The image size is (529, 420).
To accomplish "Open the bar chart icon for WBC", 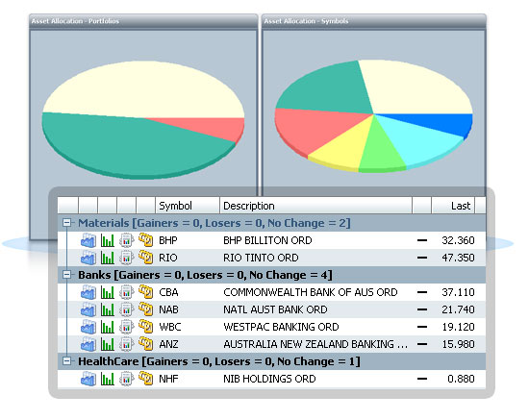I will point(108,328).
